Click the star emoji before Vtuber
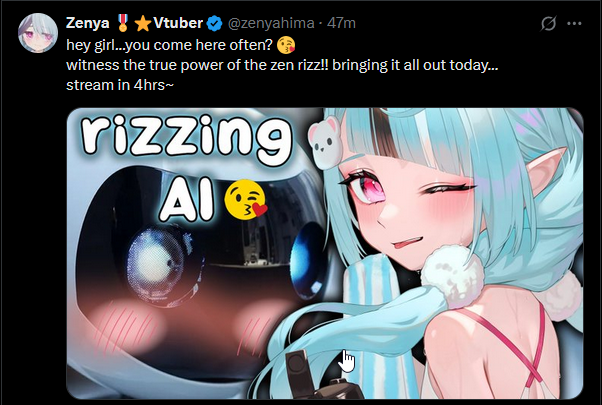602x405 pixels. (x=142, y=23)
